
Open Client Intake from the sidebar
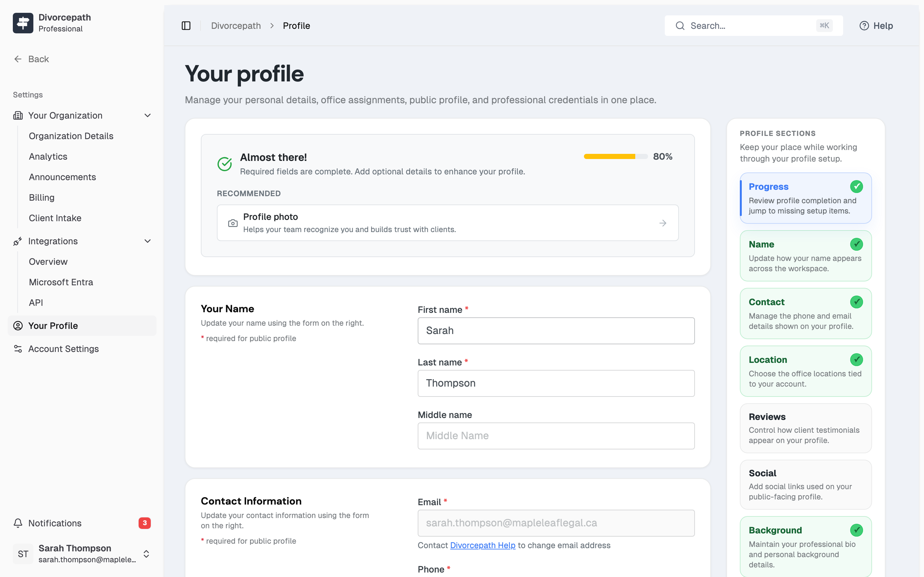pos(55,218)
